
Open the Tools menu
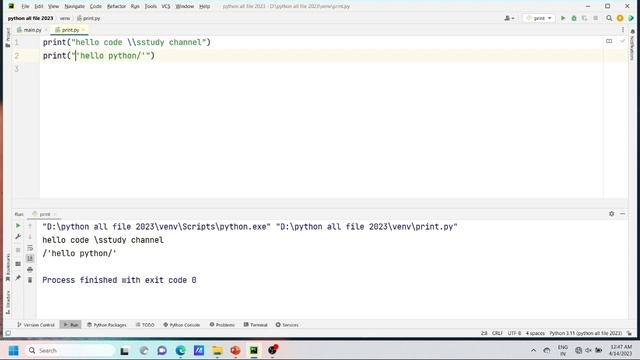point(151,7)
